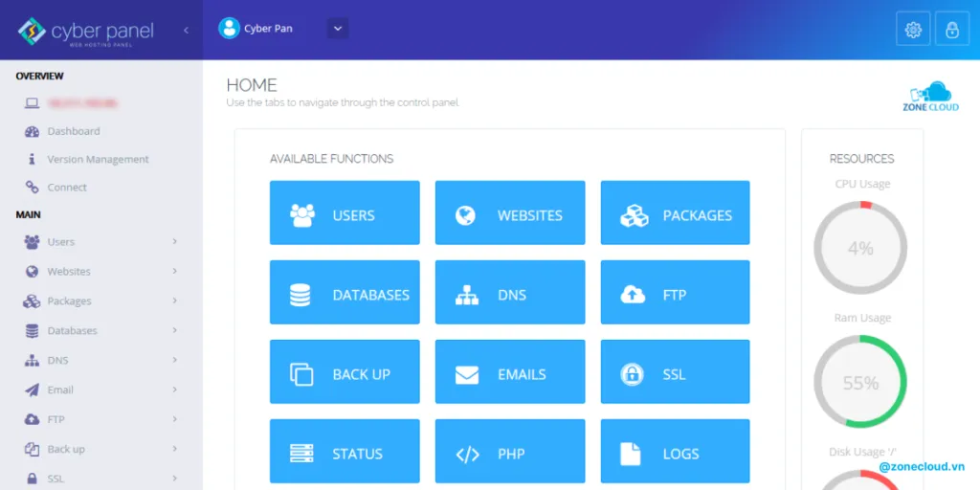
Task: Collapse the sidebar using the header arrow
Action: pos(186,30)
